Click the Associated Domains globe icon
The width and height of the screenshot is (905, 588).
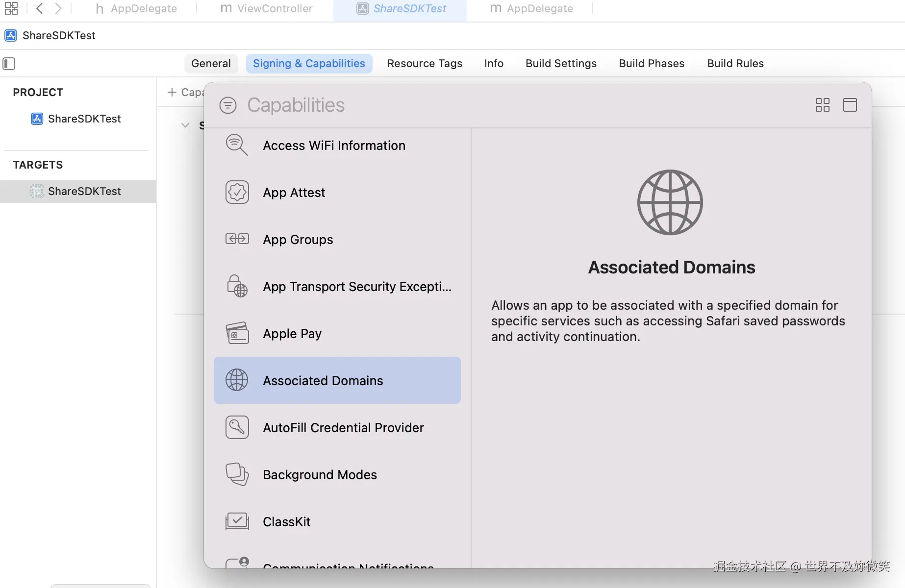click(237, 380)
